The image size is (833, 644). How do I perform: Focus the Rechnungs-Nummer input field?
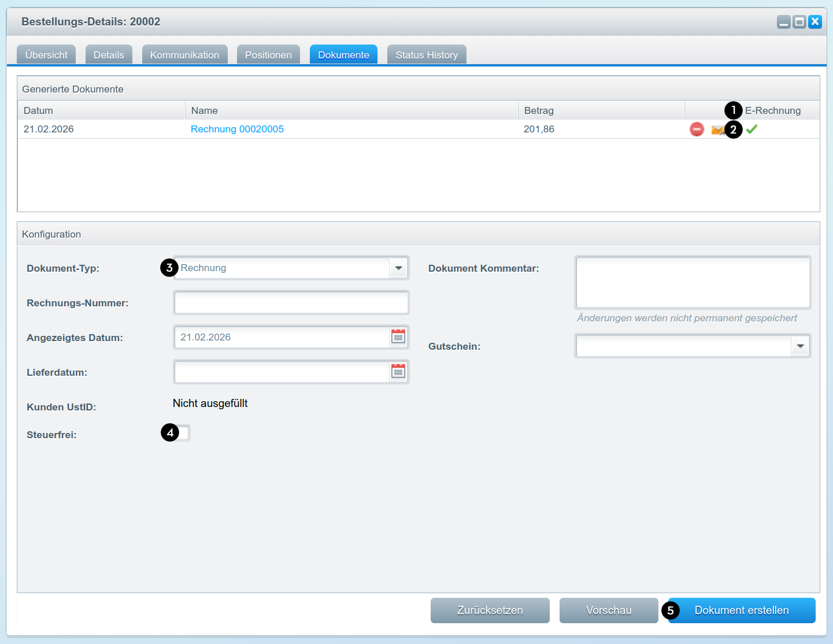pos(291,302)
